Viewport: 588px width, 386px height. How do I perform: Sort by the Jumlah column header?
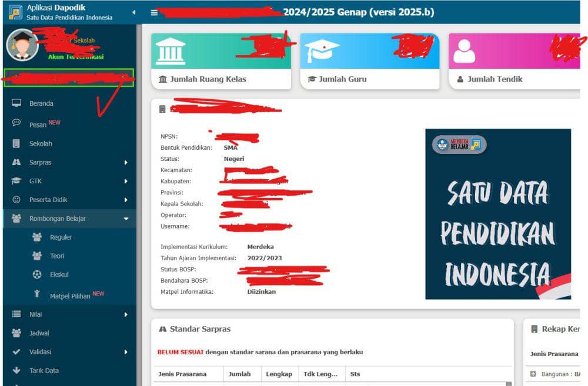pos(240,374)
